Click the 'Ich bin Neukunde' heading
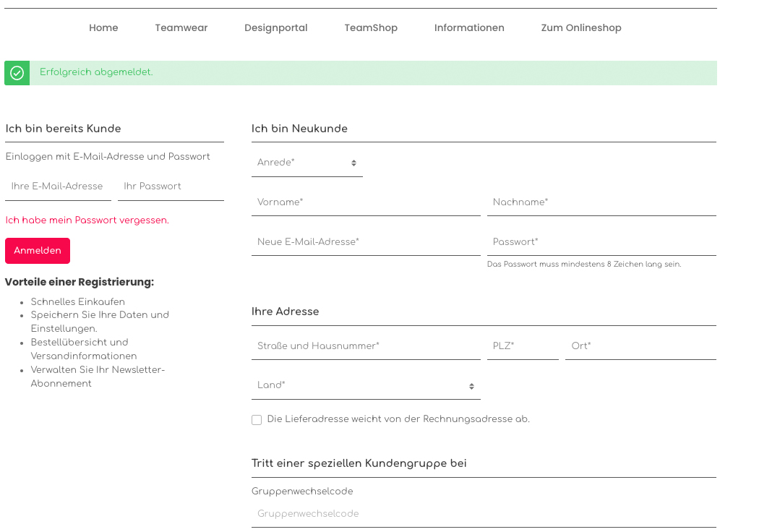This screenshot has height=532, width=780. 299,129
